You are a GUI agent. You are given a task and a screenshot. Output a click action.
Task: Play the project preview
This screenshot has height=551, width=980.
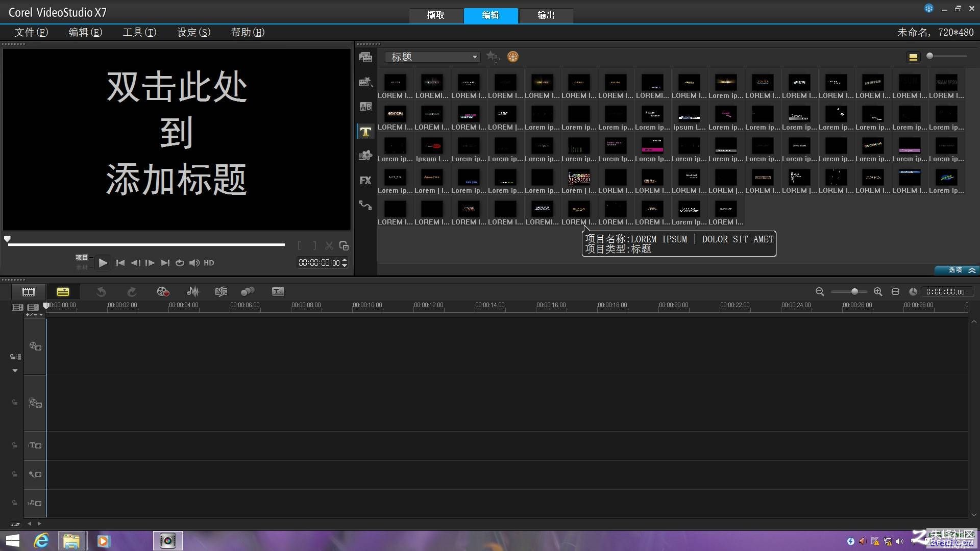click(103, 263)
